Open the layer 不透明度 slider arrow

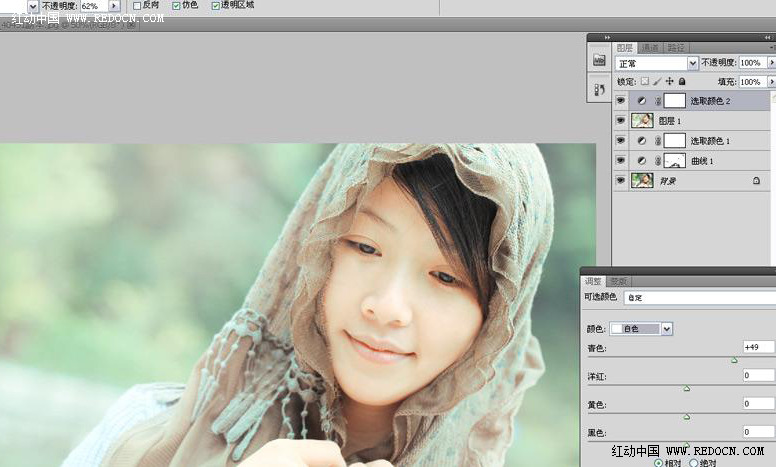(x=771, y=63)
